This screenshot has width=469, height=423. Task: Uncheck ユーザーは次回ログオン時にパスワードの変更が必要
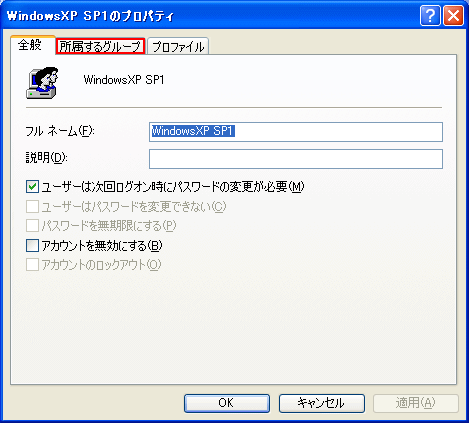(x=32, y=187)
